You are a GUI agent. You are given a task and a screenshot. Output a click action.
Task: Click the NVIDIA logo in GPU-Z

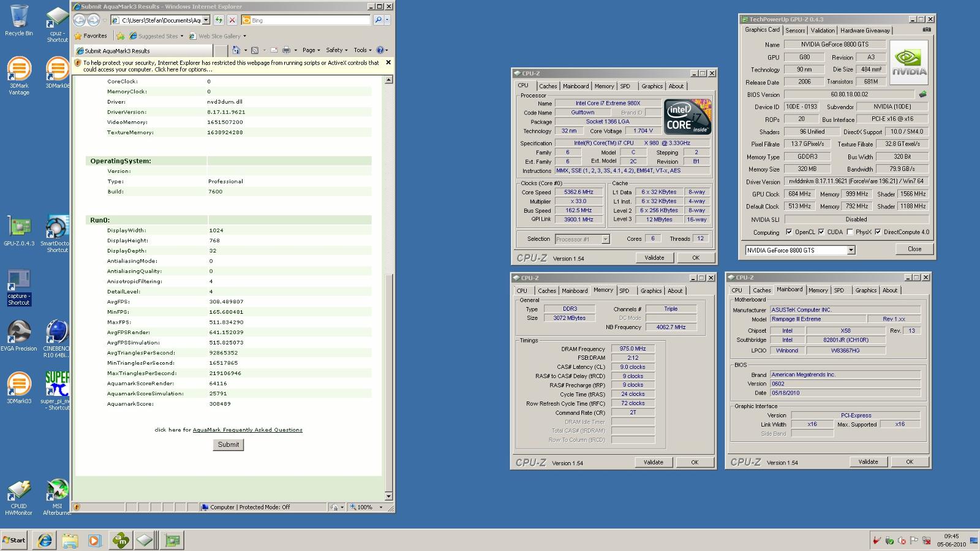pos(909,63)
